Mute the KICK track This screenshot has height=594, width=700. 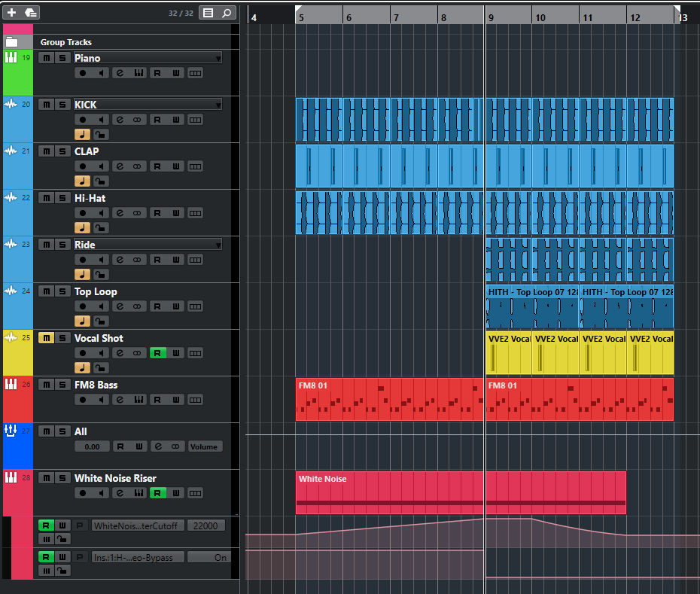pos(47,105)
